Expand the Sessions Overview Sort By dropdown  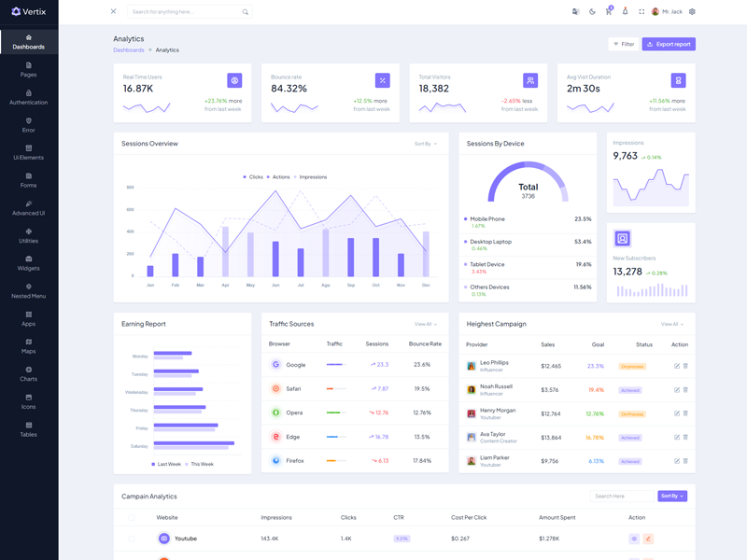coord(425,144)
